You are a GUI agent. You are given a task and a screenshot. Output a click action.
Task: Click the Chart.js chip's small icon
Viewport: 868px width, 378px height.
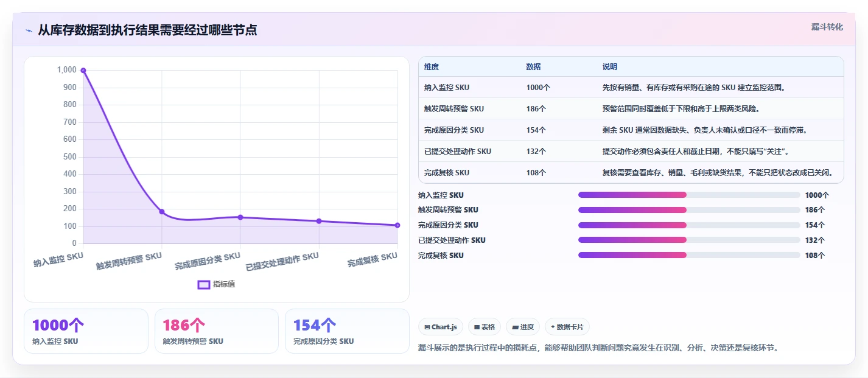click(427, 327)
